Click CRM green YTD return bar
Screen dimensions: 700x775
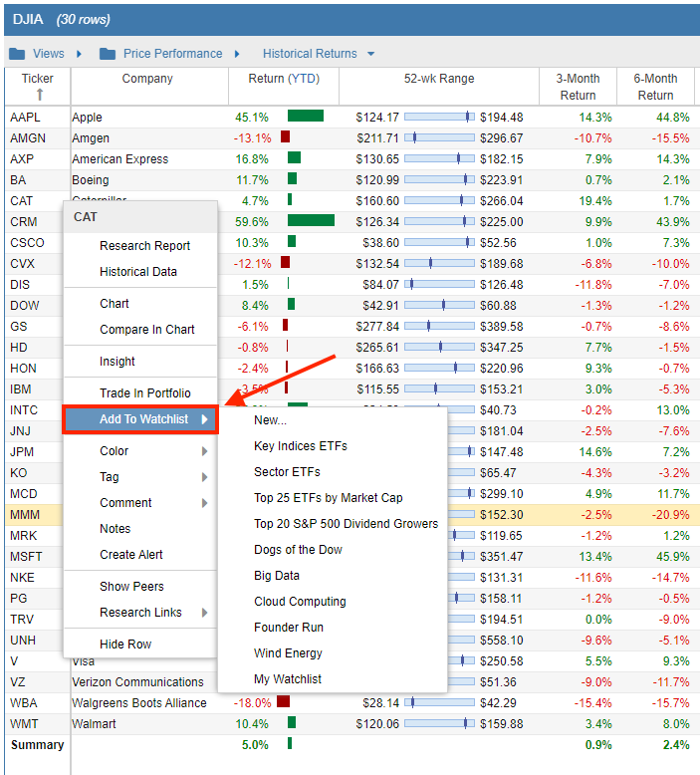click(x=311, y=220)
